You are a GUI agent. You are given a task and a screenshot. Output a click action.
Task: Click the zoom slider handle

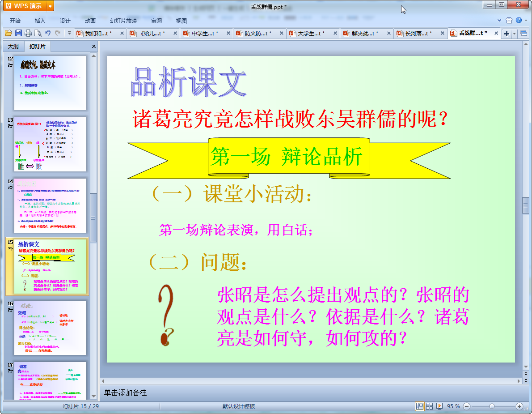pos(492,406)
